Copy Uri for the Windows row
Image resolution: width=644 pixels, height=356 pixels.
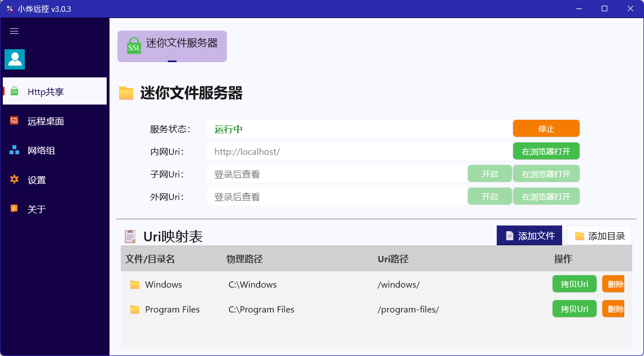click(574, 284)
